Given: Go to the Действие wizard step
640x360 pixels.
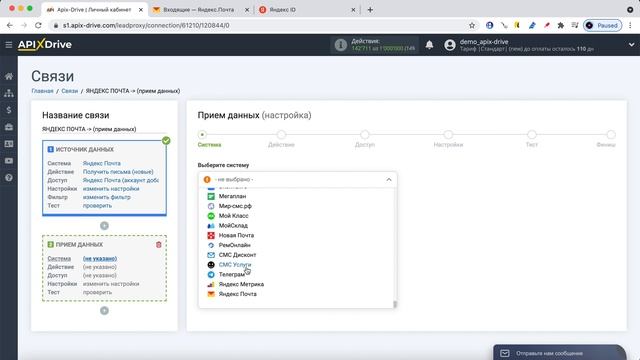Looking at the screenshot, I should click(x=281, y=134).
